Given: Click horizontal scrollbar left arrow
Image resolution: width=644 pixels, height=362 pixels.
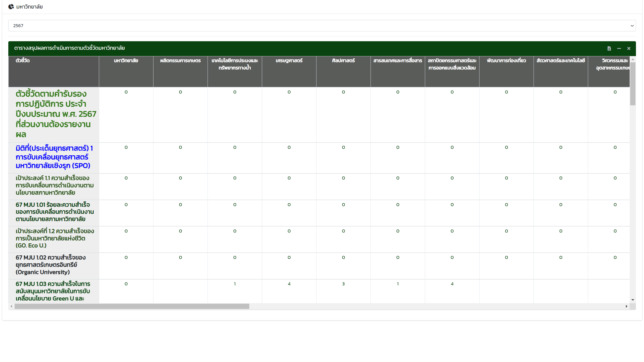Looking at the screenshot, I should pos(12,306).
